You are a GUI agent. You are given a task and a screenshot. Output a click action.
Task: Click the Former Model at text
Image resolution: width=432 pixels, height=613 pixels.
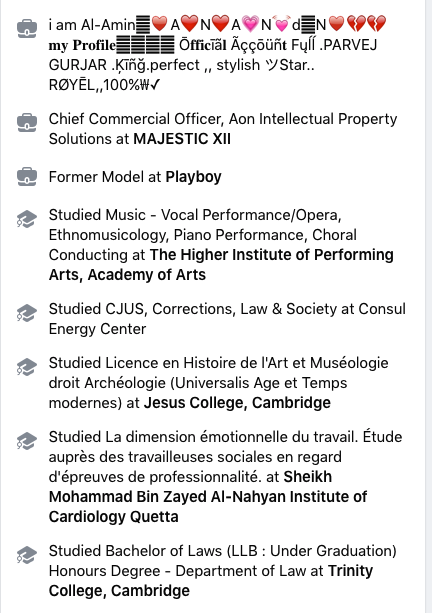105,177
